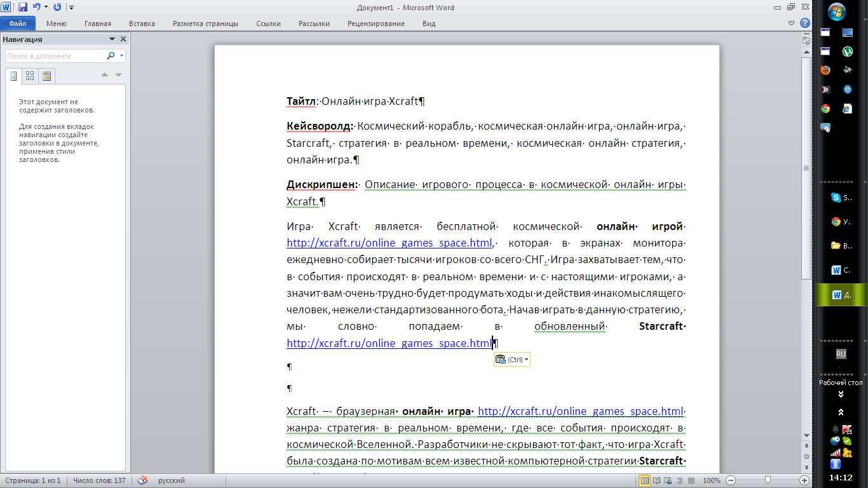The image size is (868, 488).
Task: Close the Навигация pane
Action: [x=123, y=39]
